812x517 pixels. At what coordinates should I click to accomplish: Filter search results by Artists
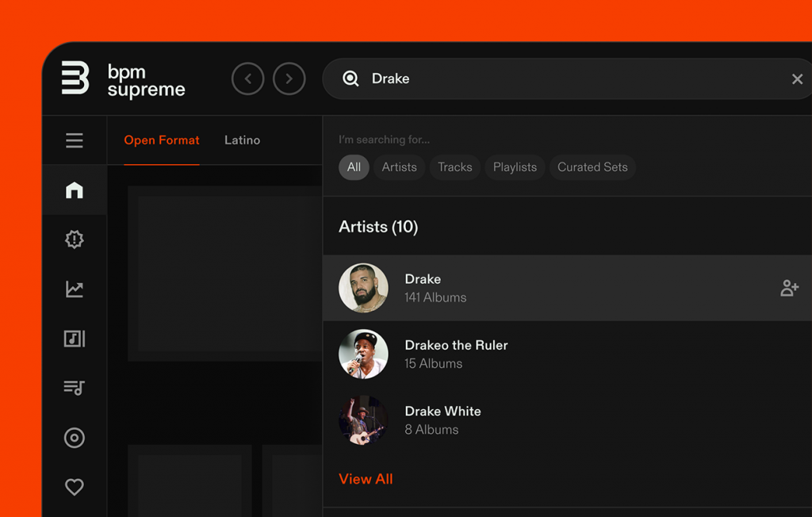pyautogui.click(x=399, y=167)
